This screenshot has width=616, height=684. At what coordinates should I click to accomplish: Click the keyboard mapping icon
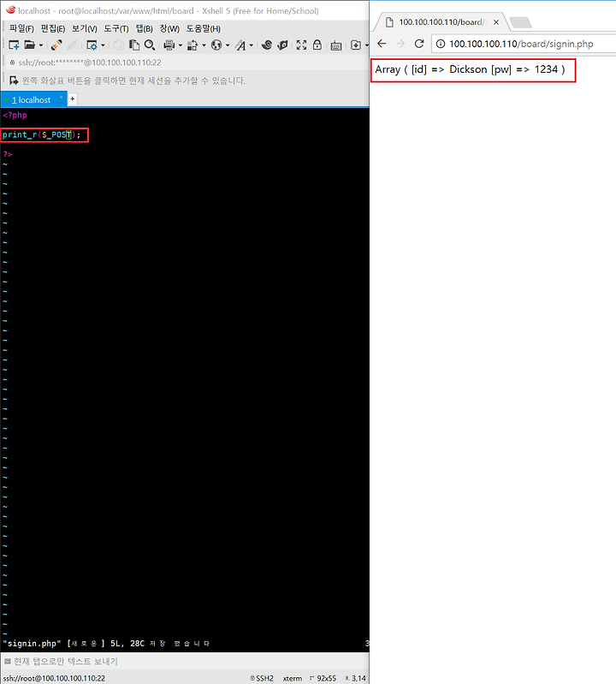(336, 45)
